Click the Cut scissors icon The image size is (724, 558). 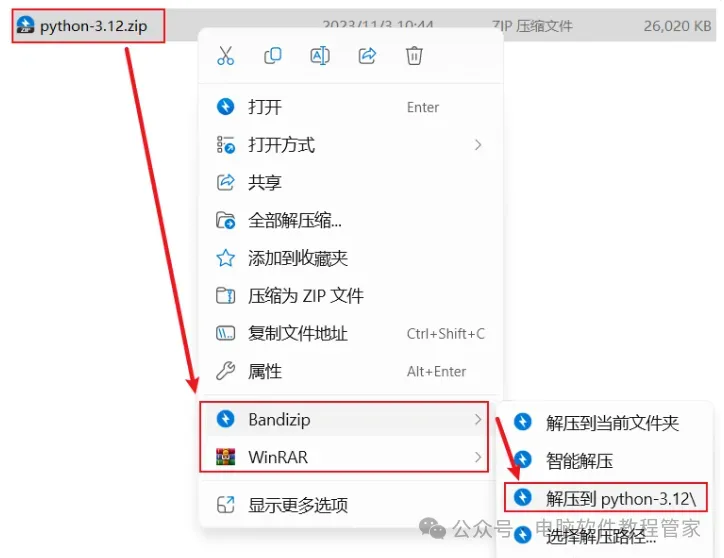[x=225, y=56]
